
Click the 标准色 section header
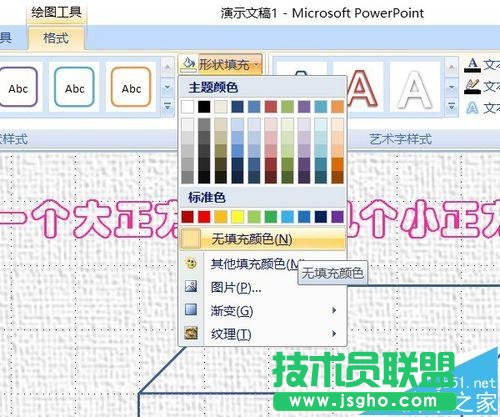(x=207, y=197)
